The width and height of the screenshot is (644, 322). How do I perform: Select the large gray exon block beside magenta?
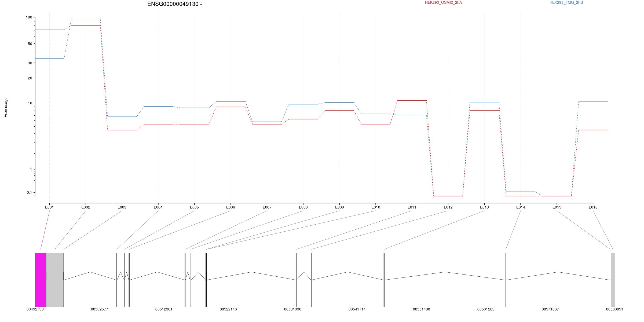coord(55,280)
